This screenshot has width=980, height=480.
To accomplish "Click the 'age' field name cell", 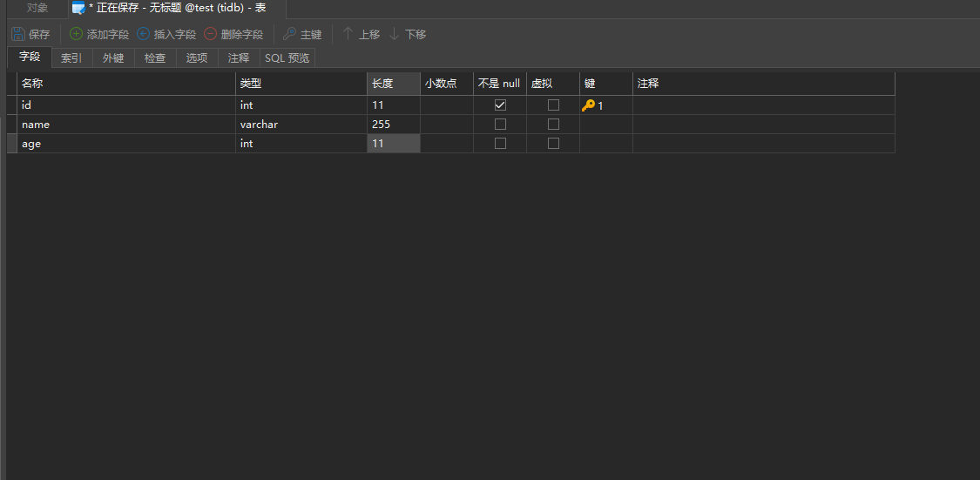I will [126, 143].
